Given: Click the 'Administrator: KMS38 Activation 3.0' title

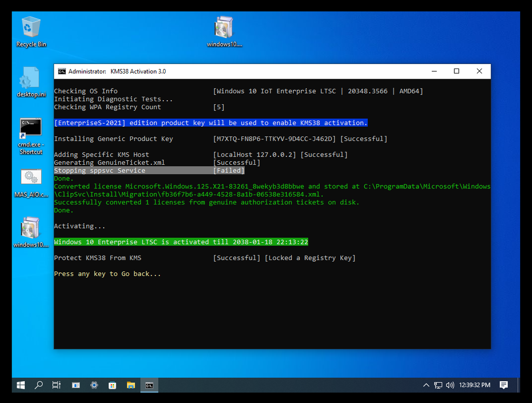Looking at the screenshot, I should 117,72.
